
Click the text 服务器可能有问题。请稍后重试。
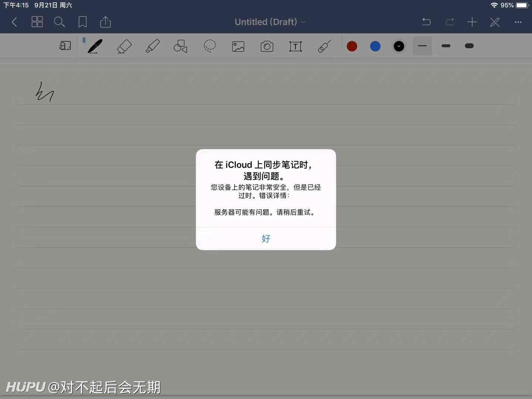coord(266,212)
